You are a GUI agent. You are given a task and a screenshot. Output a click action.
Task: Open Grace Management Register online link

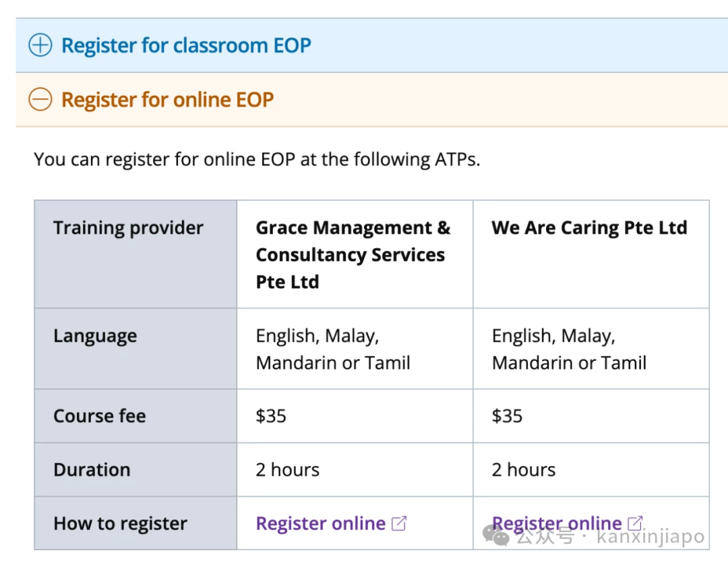(x=321, y=524)
